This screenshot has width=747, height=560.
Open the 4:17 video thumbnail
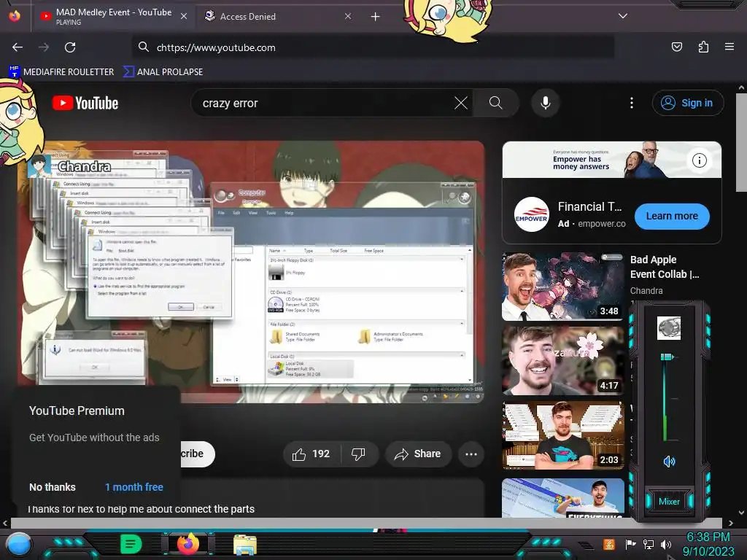pyautogui.click(x=563, y=360)
